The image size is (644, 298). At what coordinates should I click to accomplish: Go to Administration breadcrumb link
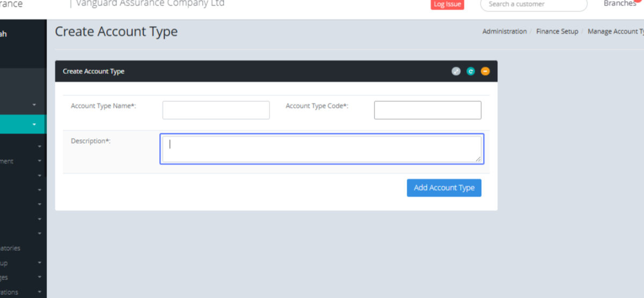tap(504, 32)
